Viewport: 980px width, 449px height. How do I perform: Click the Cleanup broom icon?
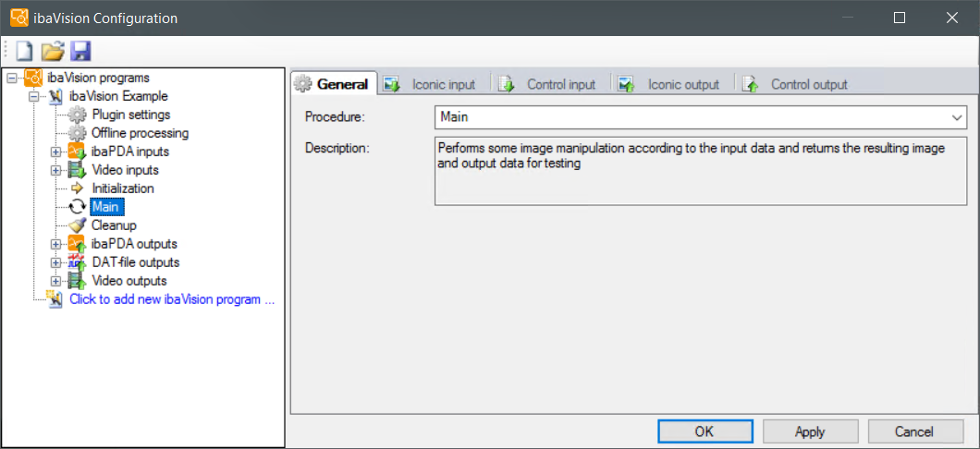[x=77, y=224]
